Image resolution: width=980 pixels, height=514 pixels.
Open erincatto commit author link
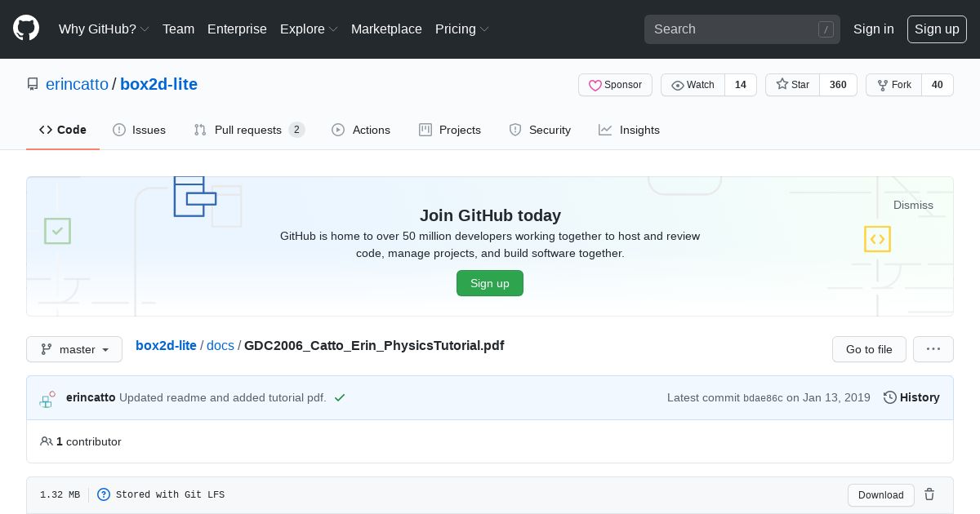pyautogui.click(x=91, y=397)
